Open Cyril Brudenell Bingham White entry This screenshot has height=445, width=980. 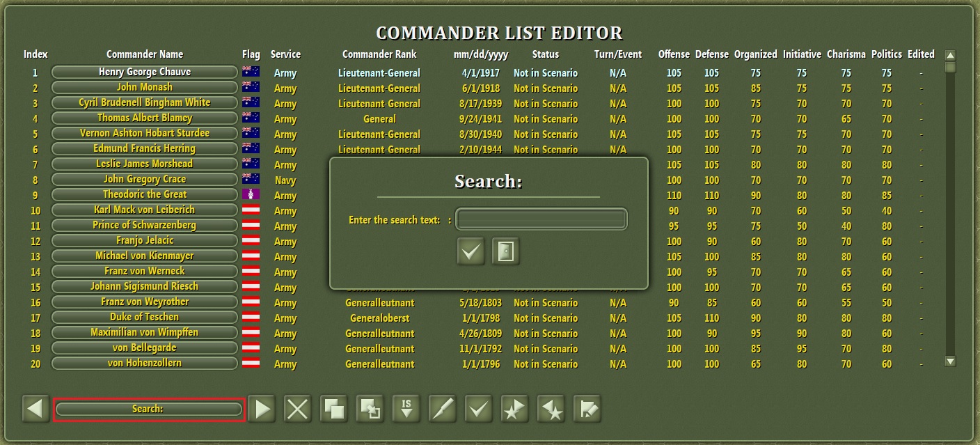pos(145,102)
